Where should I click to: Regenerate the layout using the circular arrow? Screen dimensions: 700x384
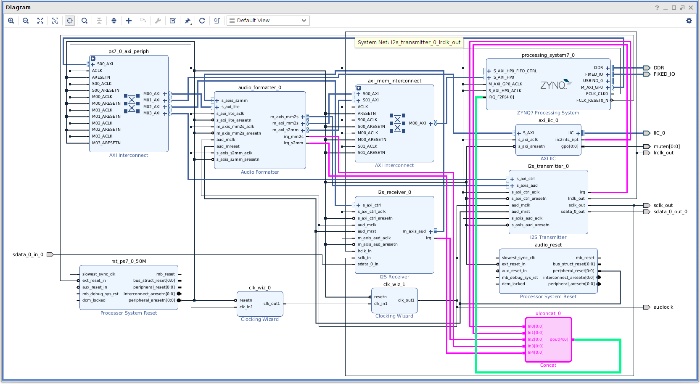coord(202,21)
